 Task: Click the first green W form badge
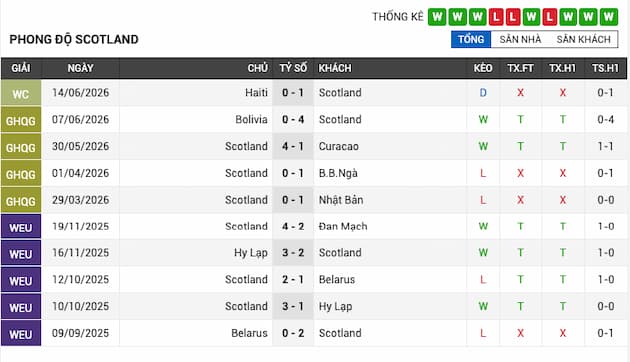(437, 17)
